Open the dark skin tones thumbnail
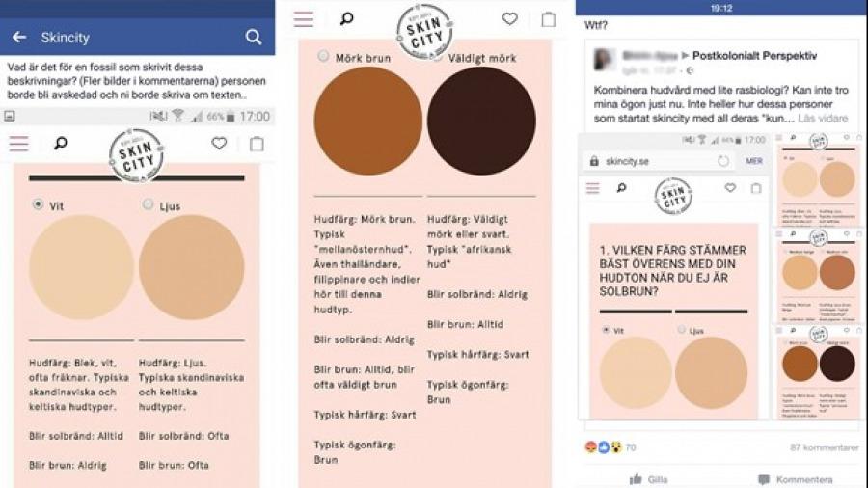Screen dimensions: 868x488 818,372
